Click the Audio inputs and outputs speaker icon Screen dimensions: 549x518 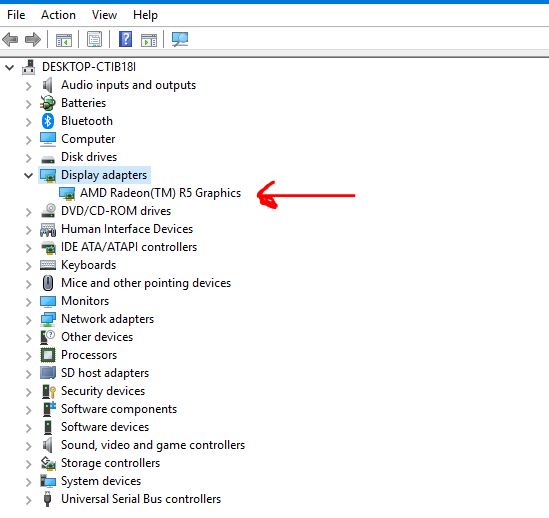tap(48, 85)
